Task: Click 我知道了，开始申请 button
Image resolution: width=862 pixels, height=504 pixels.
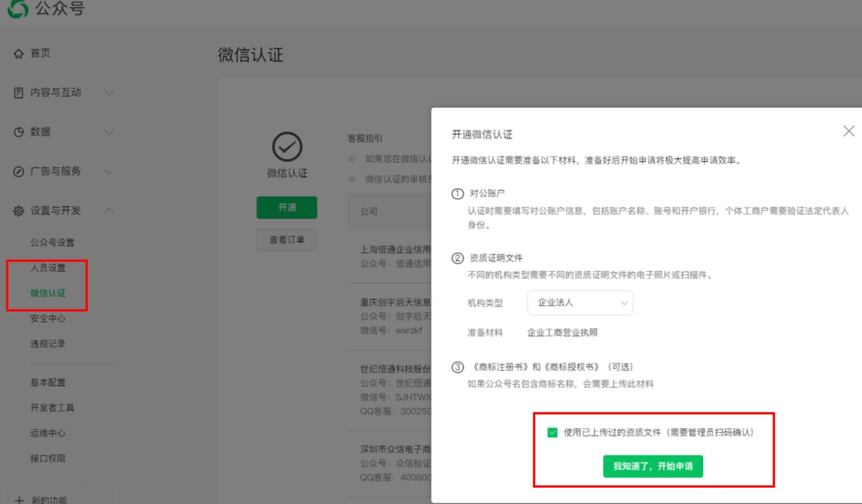Action: tap(652, 466)
